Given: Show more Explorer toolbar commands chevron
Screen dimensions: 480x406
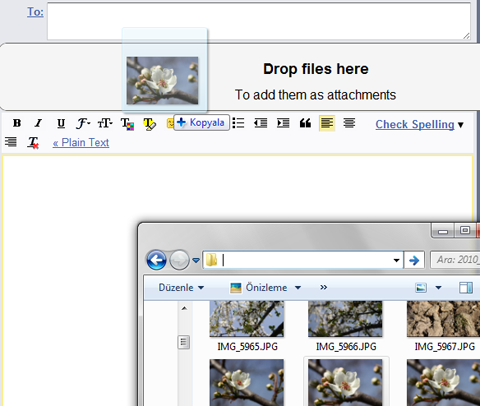Looking at the screenshot, I should pos(323,287).
